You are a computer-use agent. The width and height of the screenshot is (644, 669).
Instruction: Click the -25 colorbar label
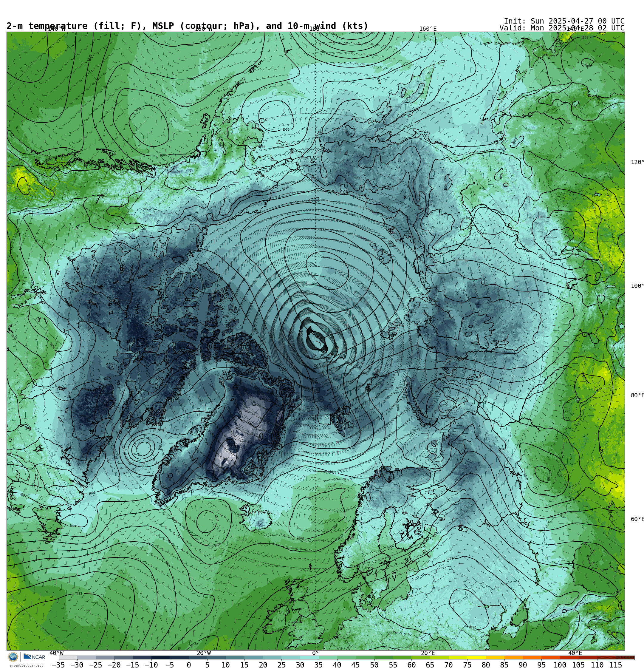[x=96, y=665]
